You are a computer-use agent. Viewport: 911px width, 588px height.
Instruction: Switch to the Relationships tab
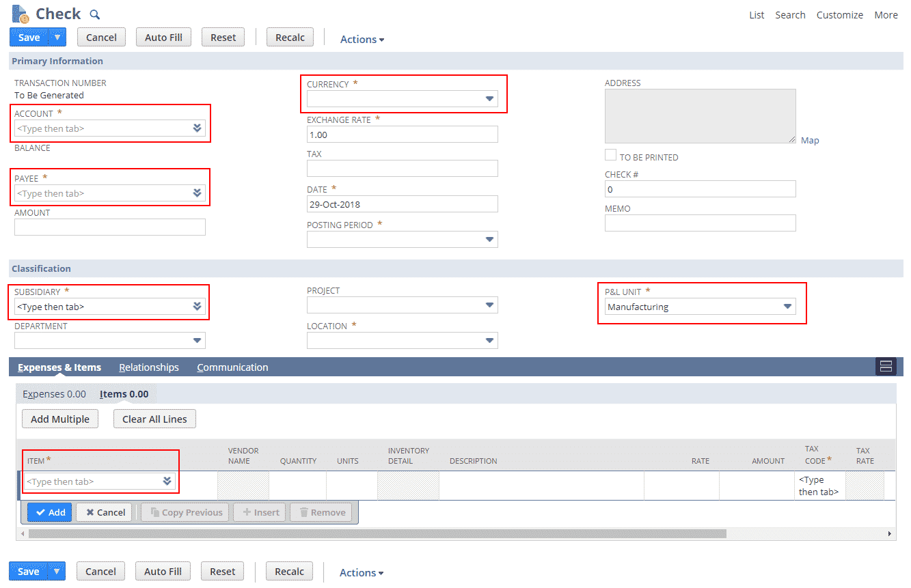pos(149,367)
